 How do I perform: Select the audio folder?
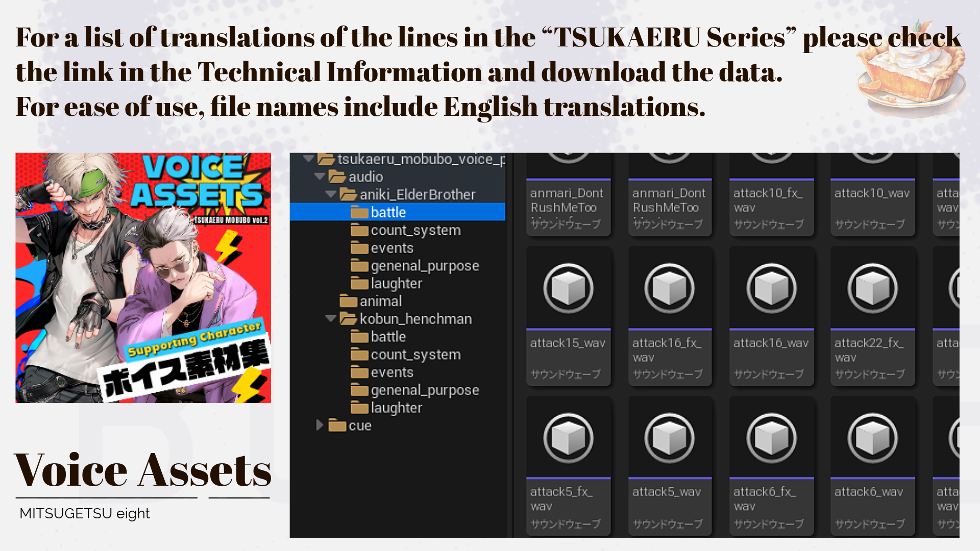(x=356, y=177)
